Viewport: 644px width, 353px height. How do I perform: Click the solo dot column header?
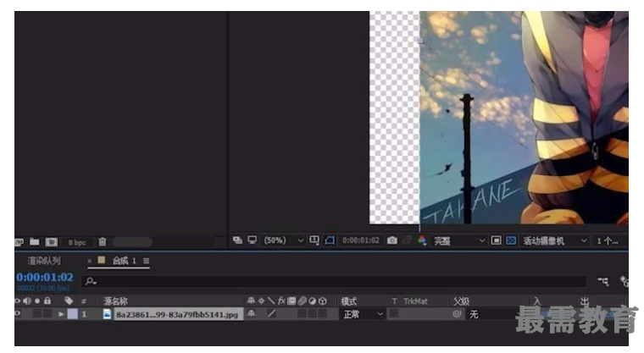pyautogui.click(x=37, y=301)
